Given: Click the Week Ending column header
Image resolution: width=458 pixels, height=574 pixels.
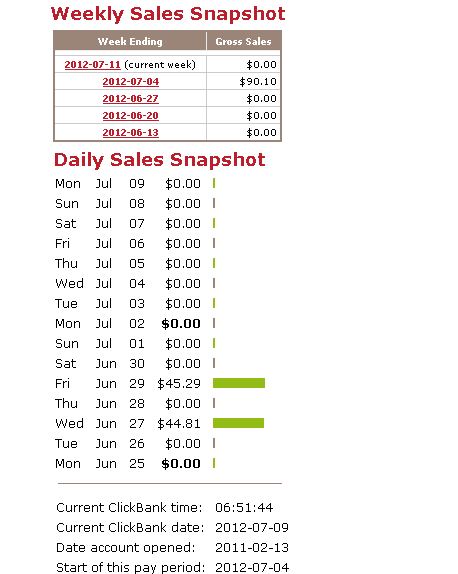Looking at the screenshot, I should pos(130,41).
